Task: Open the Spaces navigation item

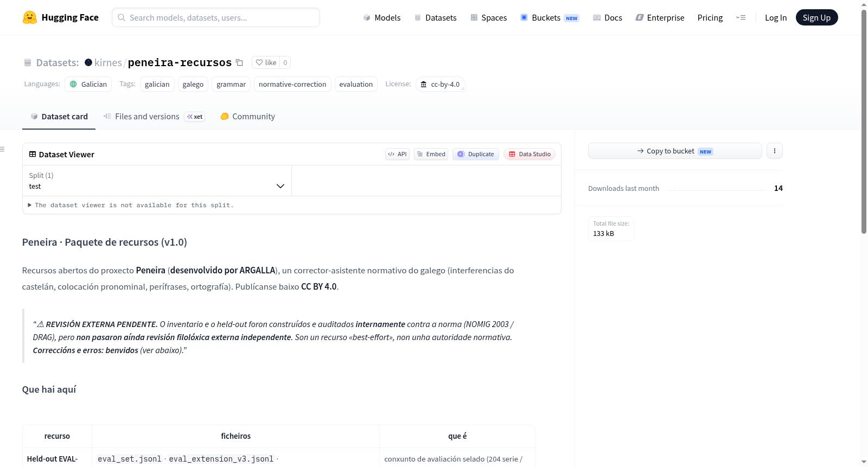Action: click(488, 17)
